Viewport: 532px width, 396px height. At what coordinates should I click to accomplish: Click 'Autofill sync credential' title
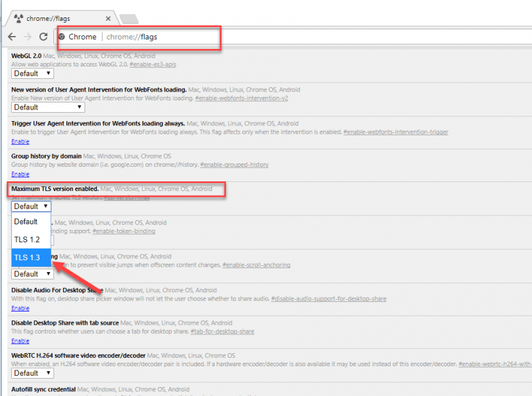[44, 390]
